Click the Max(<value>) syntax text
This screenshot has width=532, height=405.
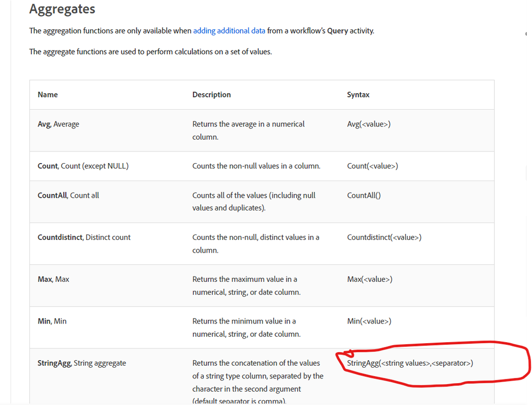click(370, 279)
